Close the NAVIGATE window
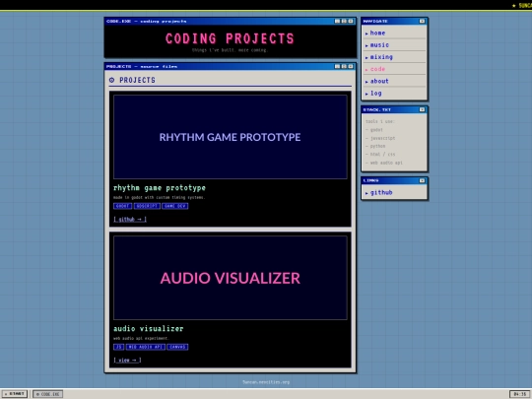532x399 pixels. click(422, 21)
